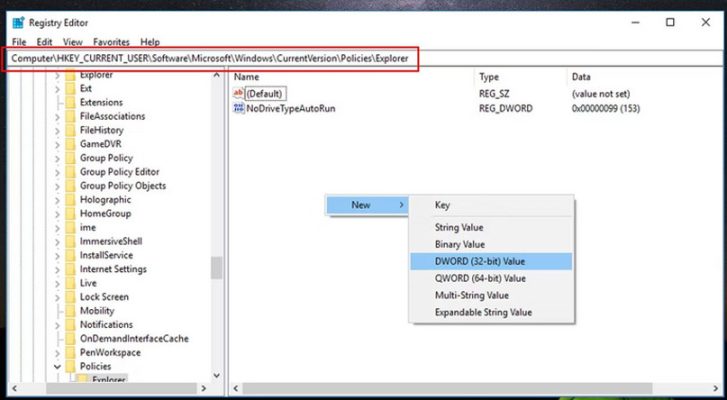Screen dimensions: 727x400
Task: Choose Multi-String Value from submenu
Action: tap(491, 295)
